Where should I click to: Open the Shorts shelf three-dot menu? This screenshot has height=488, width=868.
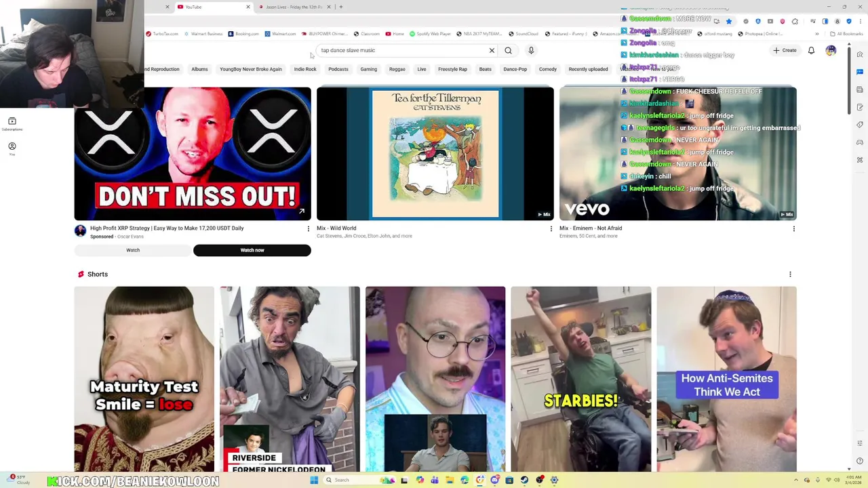point(790,274)
